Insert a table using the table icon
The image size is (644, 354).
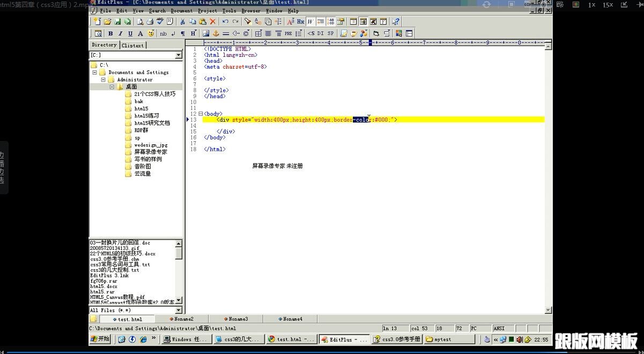258,33
